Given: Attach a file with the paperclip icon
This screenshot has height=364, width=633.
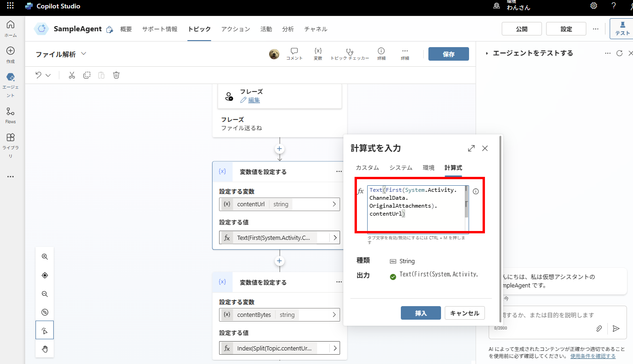Looking at the screenshot, I should tap(599, 329).
